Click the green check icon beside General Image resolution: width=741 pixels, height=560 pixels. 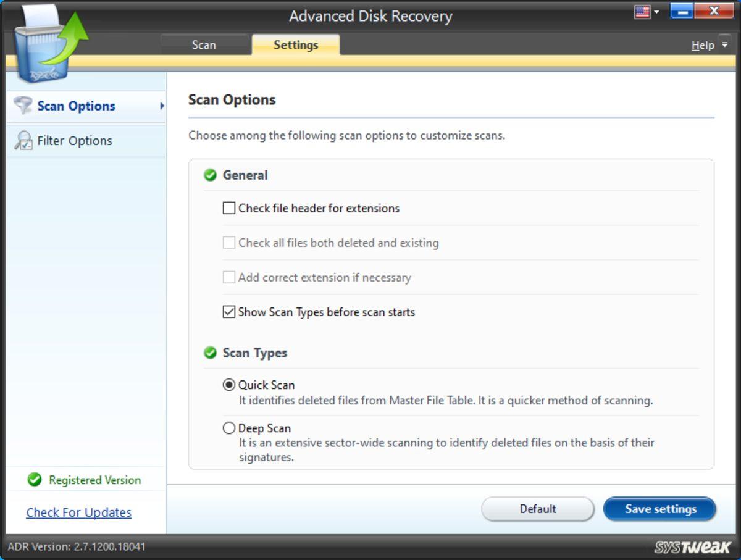(210, 175)
